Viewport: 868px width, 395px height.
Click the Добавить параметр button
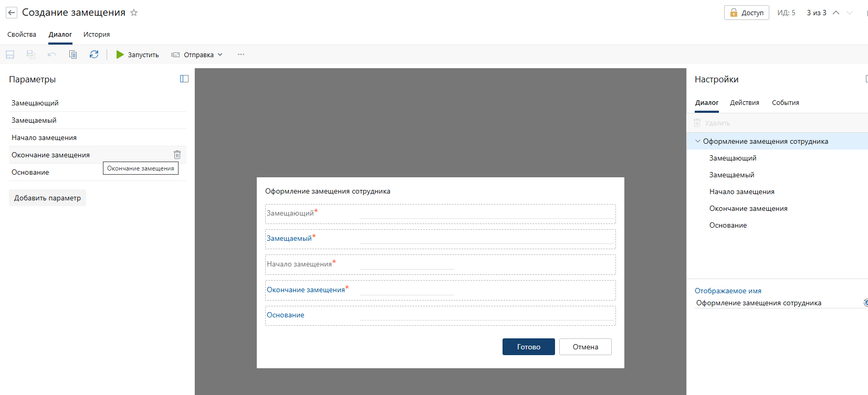coord(47,198)
